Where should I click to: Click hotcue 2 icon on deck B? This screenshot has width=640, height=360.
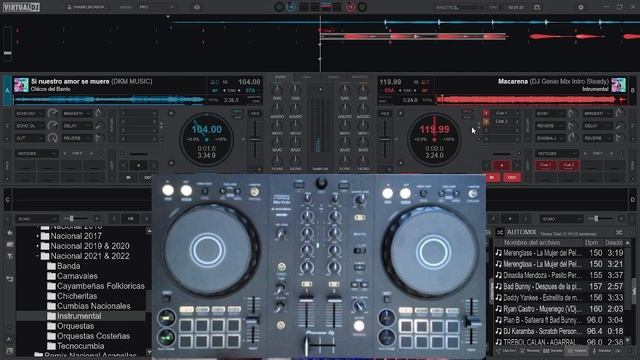(486, 122)
